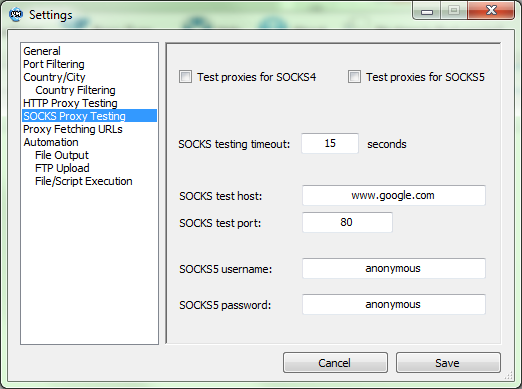
Task: Select File/Script Execution item
Action: point(84,181)
